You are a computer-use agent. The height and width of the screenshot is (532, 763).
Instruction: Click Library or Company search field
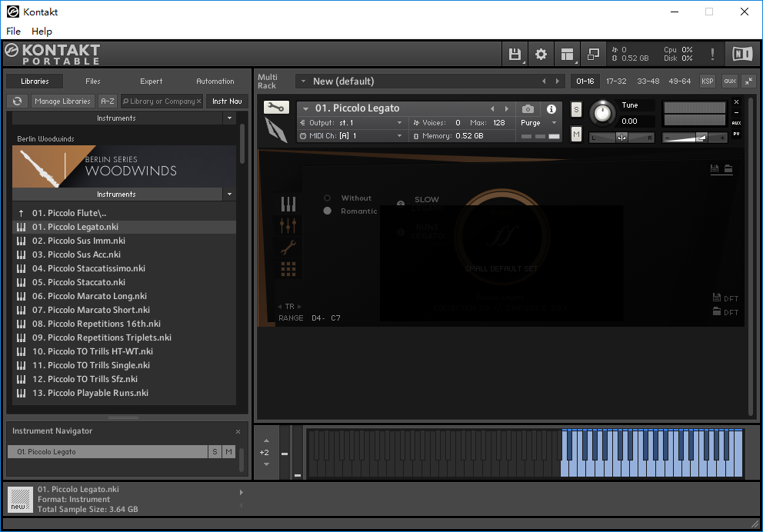162,101
